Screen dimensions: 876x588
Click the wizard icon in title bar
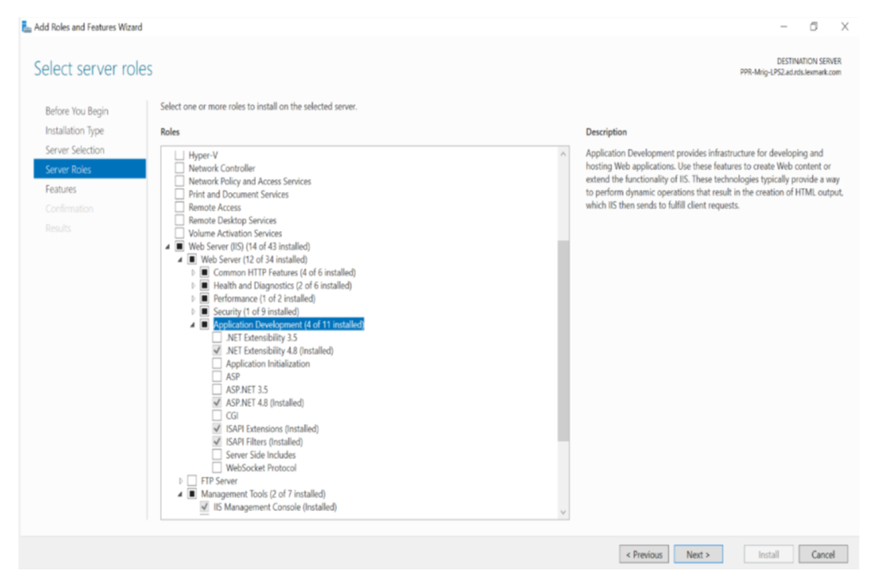(26, 27)
